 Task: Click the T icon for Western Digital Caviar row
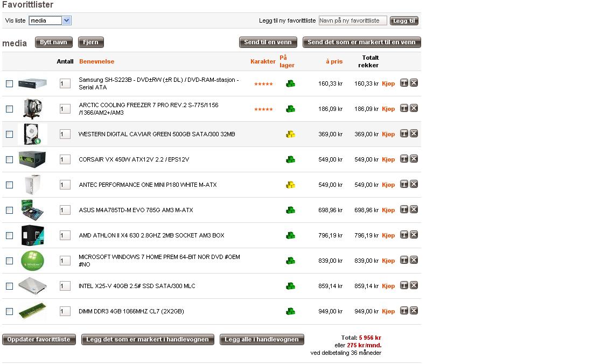404,134
